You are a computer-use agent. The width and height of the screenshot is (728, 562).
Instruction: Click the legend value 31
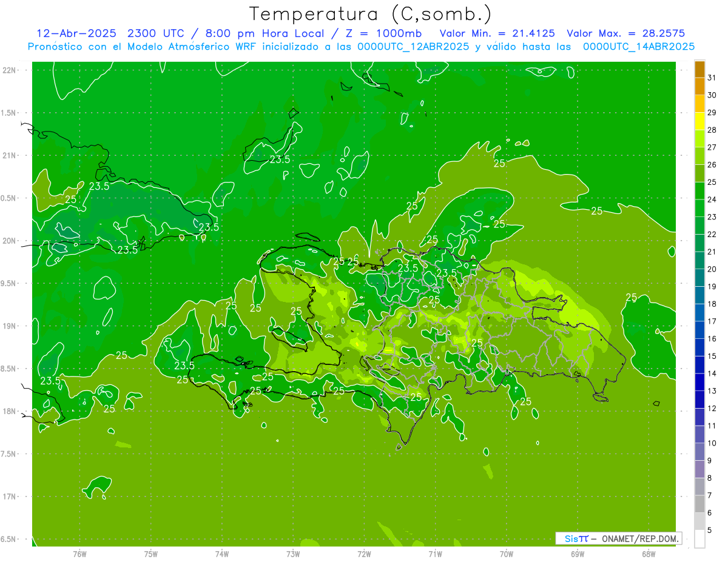712,77
